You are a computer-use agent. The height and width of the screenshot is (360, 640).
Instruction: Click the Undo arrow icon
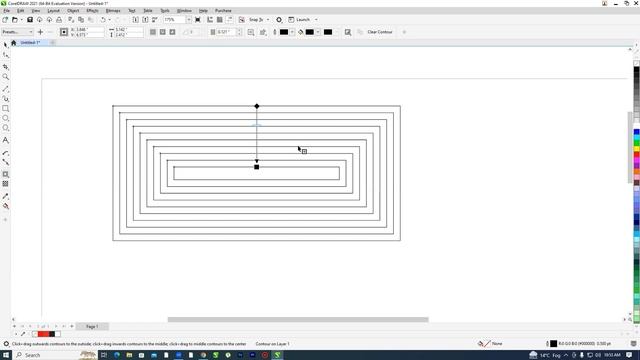click(x=103, y=20)
